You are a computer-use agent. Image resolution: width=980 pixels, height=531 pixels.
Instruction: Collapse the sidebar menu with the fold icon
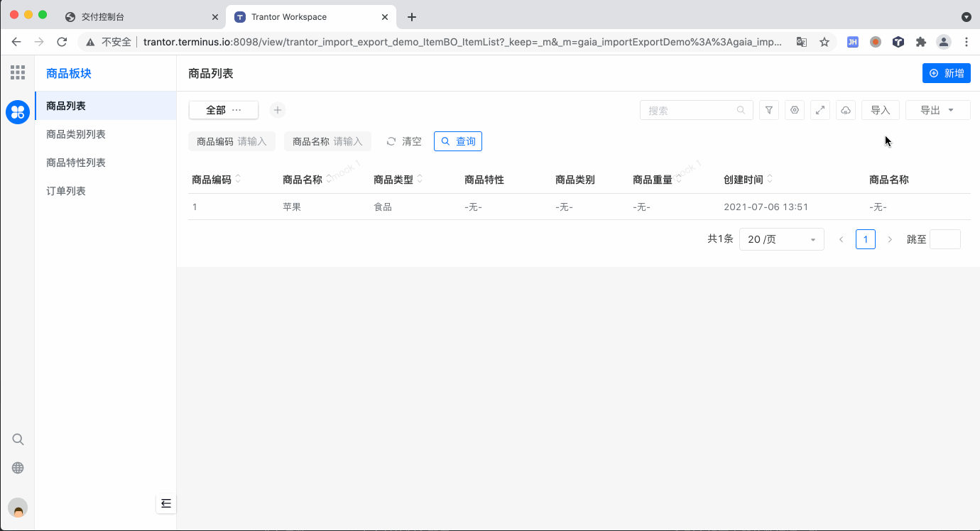tap(166, 503)
